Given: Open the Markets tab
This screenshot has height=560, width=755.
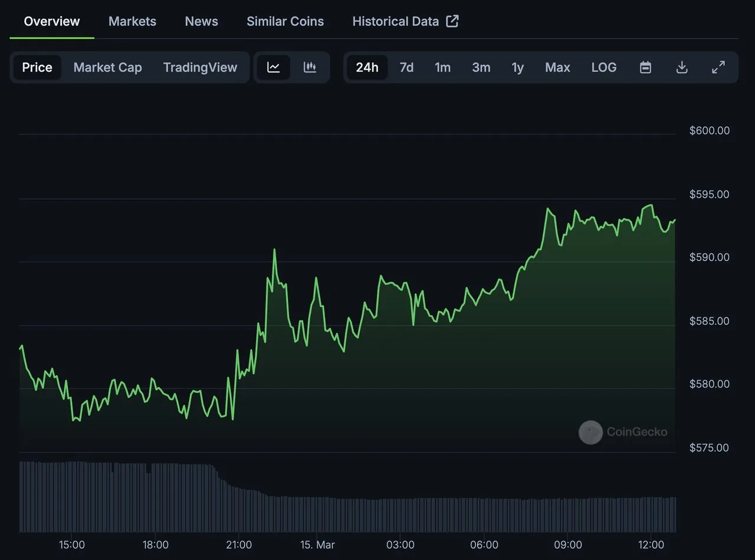Looking at the screenshot, I should point(132,21).
